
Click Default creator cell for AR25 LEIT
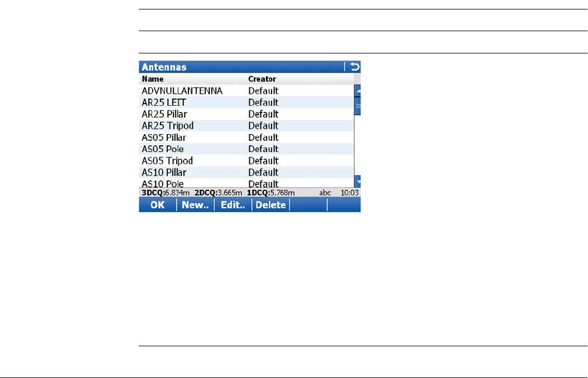pos(263,102)
